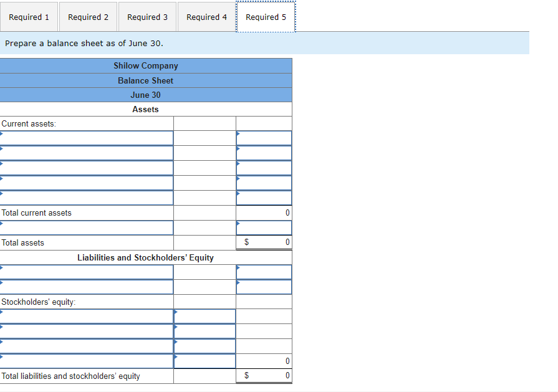
Task: Open the last stockholders' equity row dropdown
Action: coord(87,361)
